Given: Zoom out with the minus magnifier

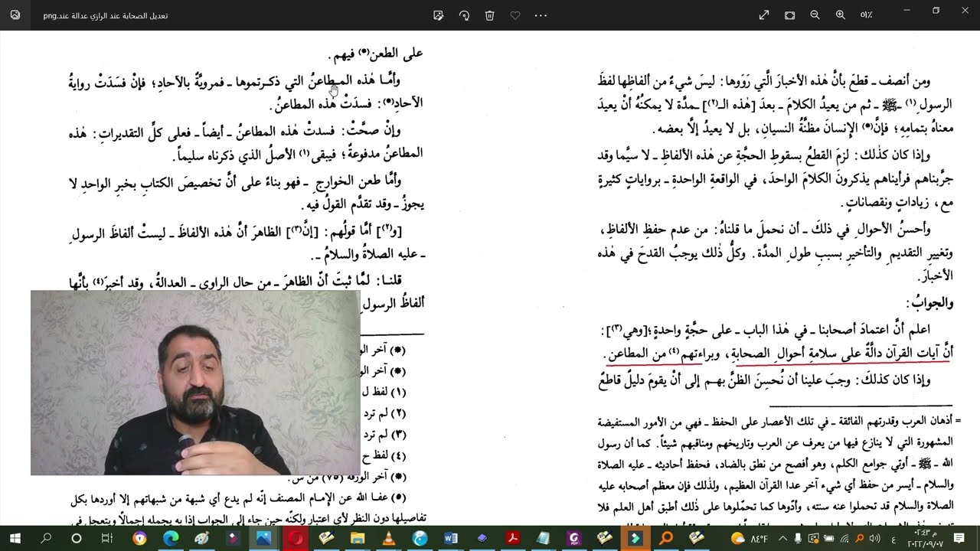Looking at the screenshot, I should coord(815,15).
